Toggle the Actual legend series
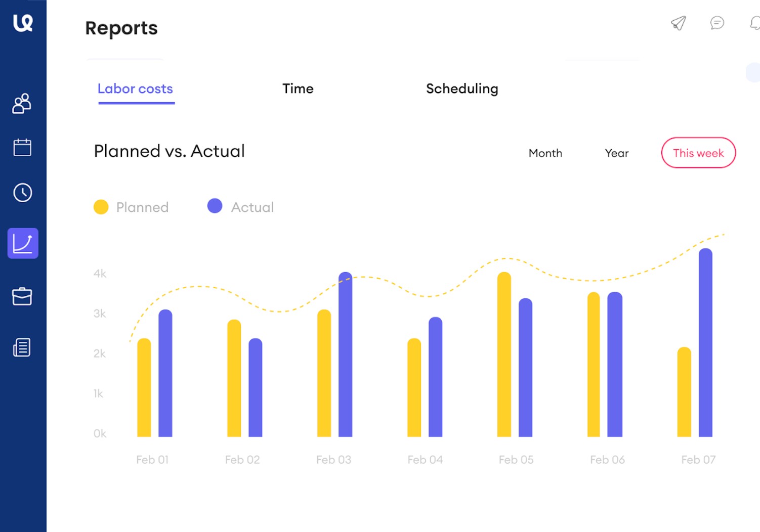 click(x=252, y=207)
